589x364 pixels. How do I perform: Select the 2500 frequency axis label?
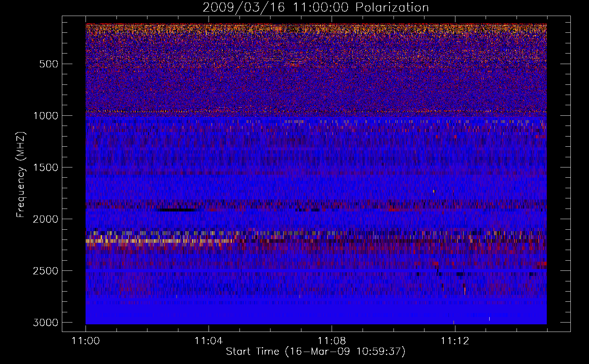click(46, 271)
